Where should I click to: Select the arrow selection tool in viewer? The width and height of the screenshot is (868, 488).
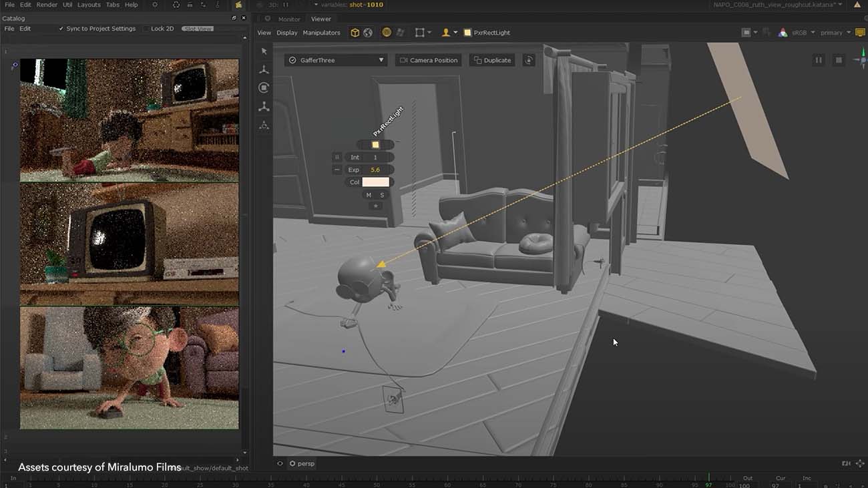point(264,51)
